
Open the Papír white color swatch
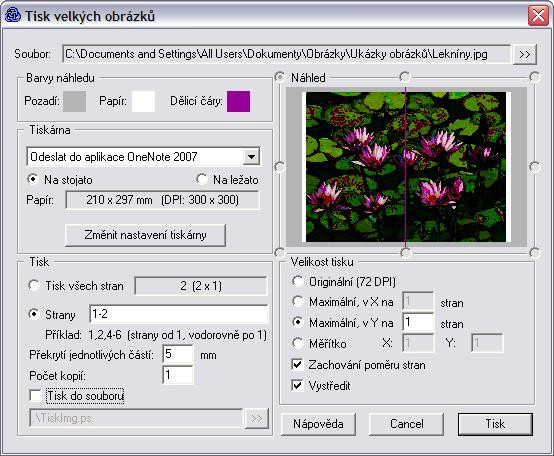click(143, 101)
